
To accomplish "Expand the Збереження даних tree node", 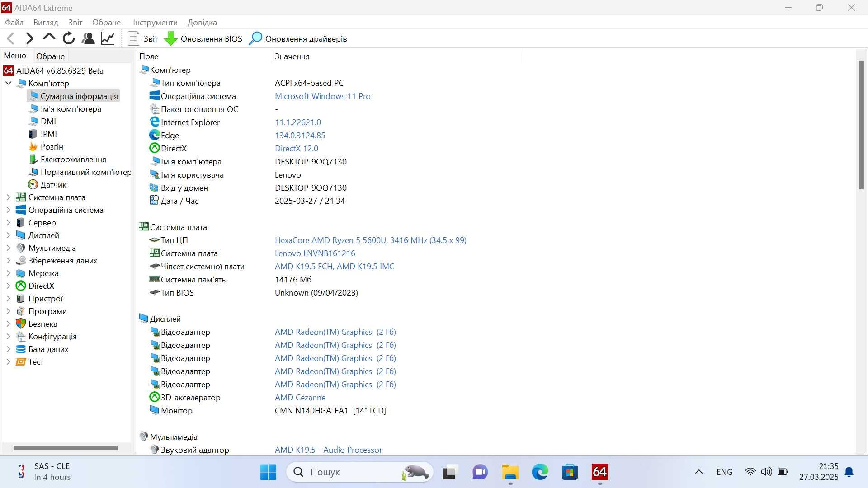I will (x=8, y=260).
